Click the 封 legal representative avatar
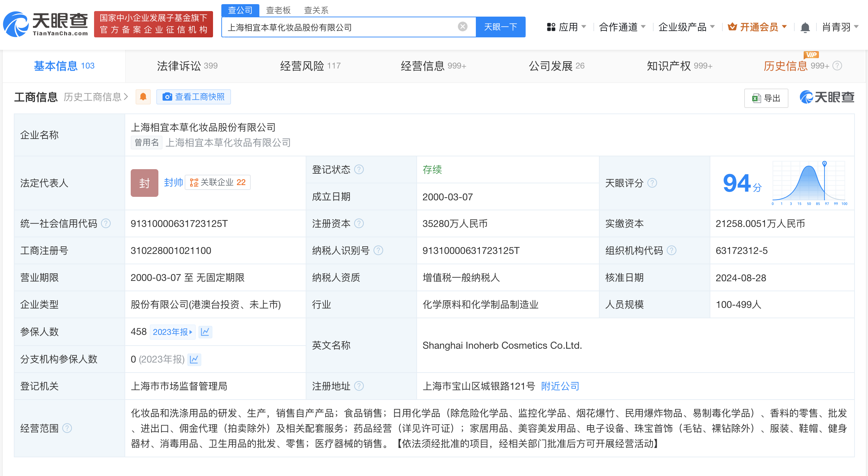Image resolution: width=868 pixels, height=476 pixels. (x=144, y=183)
